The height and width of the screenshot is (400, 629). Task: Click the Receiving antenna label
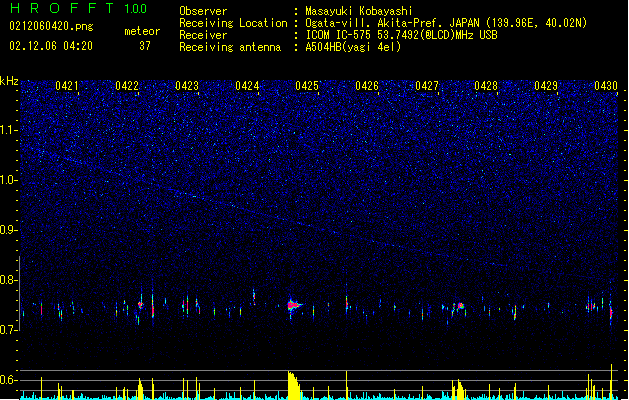pyautogui.click(x=230, y=47)
